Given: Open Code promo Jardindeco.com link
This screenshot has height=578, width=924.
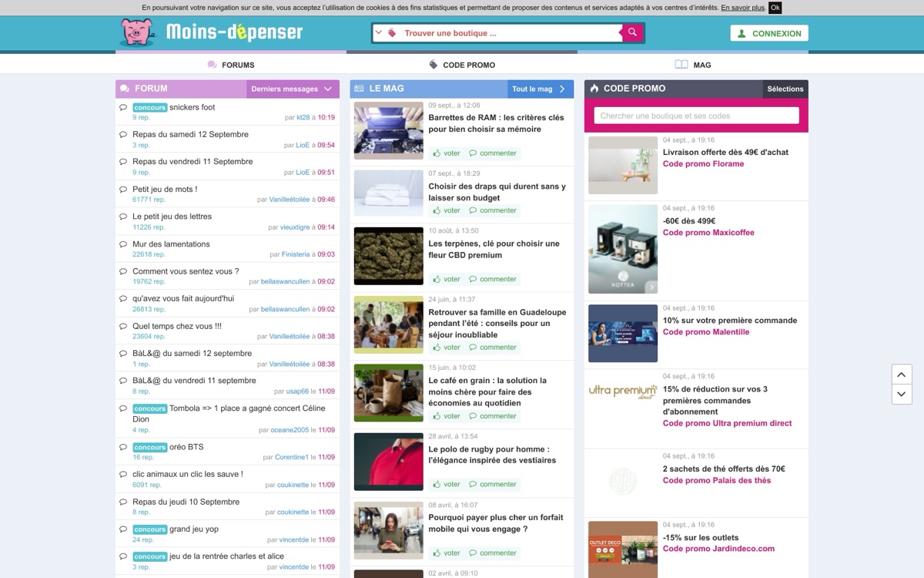Looking at the screenshot, I should tap(718, 549).
